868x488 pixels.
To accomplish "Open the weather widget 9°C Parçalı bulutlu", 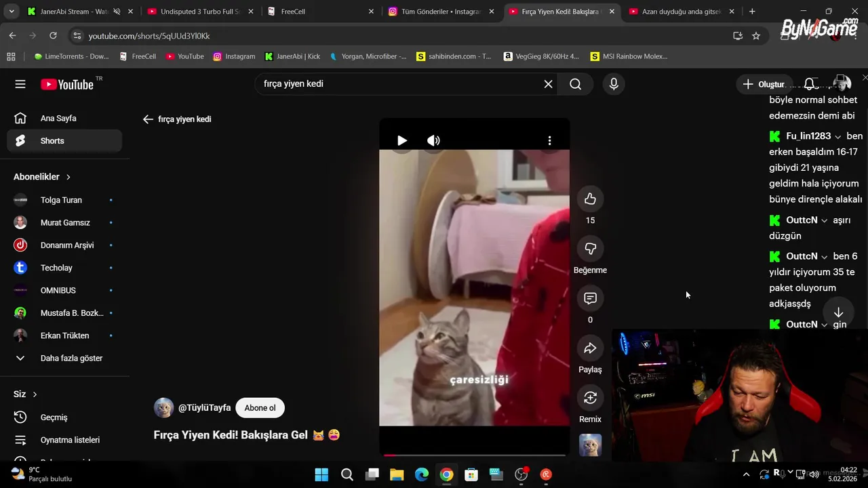I will click(x=42, y=474).
